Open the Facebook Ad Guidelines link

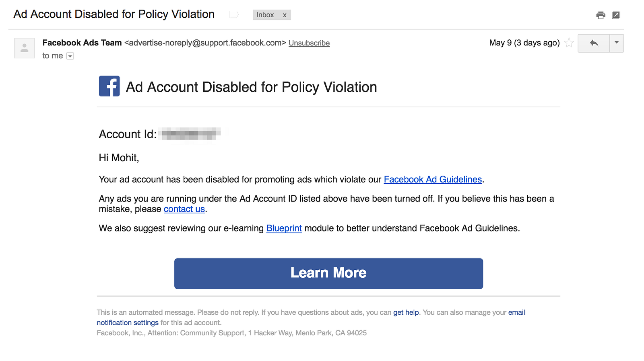433,179
